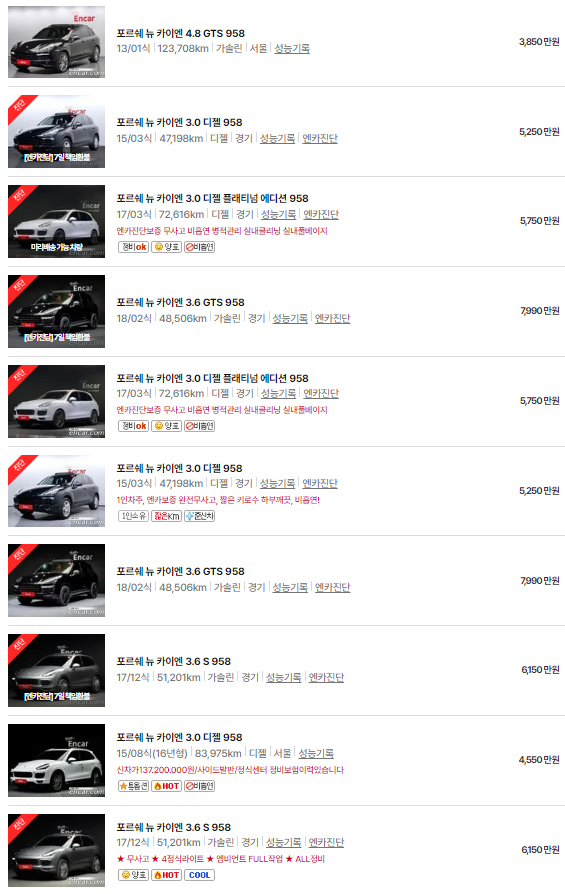Viewport: 565px width, 894px height.
Task: Open 성능기록 for the 83,975km diesel listing
Action: tap(316, 753)
